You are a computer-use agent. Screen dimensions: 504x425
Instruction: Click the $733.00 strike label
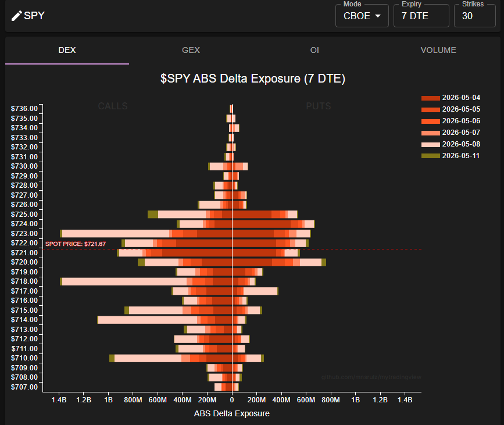tap(24, 138)
